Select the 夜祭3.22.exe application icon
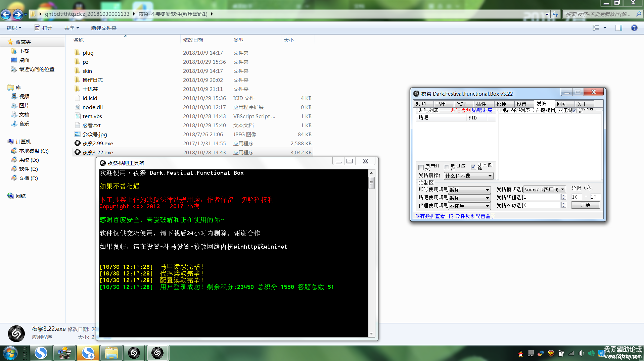Screen dimensions: 644x361 [x=77, y=152]
